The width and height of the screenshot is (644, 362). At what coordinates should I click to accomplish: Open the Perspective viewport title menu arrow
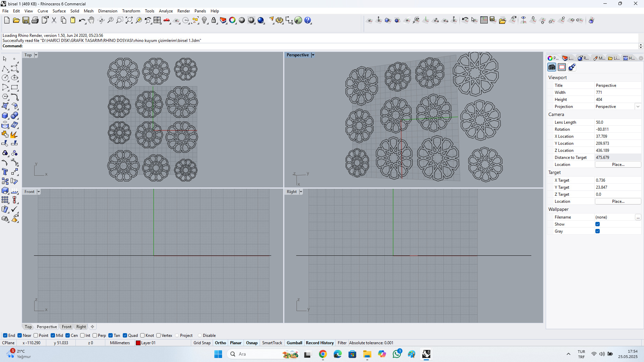click(313, 55)
